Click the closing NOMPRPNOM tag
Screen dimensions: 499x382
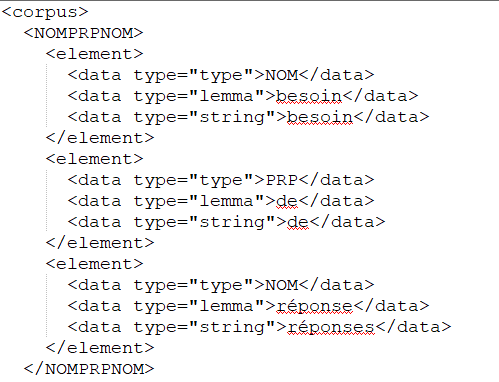89,369
